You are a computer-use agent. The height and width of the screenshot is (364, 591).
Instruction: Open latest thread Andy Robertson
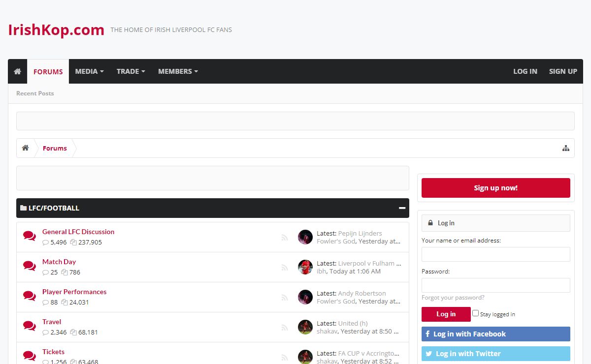(362, 293)
